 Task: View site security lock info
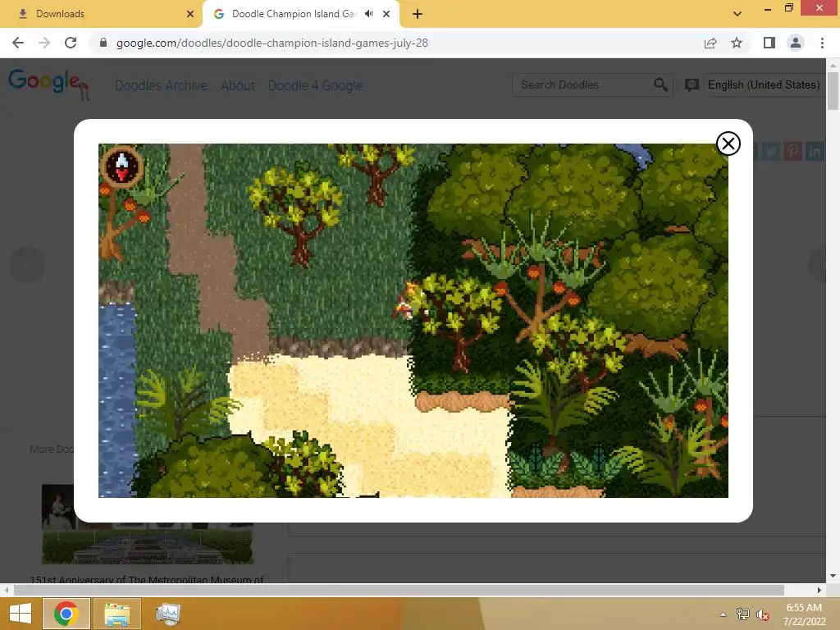tap(103, 43)
